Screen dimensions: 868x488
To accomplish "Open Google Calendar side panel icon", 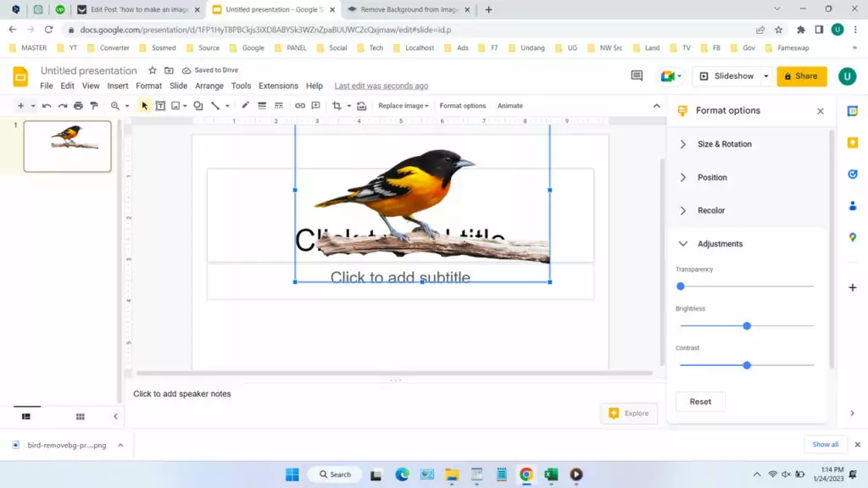I will tap(853, 111).
